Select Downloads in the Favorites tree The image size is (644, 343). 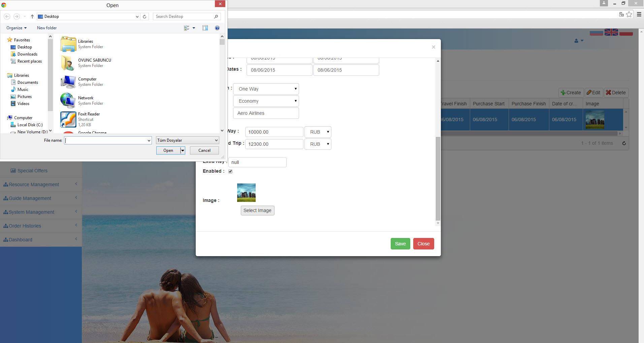[27, 54]
